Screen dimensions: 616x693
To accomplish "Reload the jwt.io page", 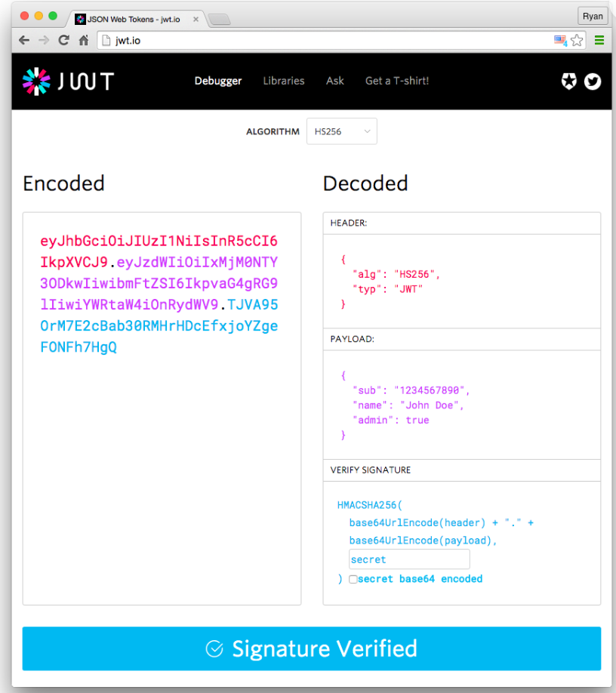I will [x=63, y=40].
